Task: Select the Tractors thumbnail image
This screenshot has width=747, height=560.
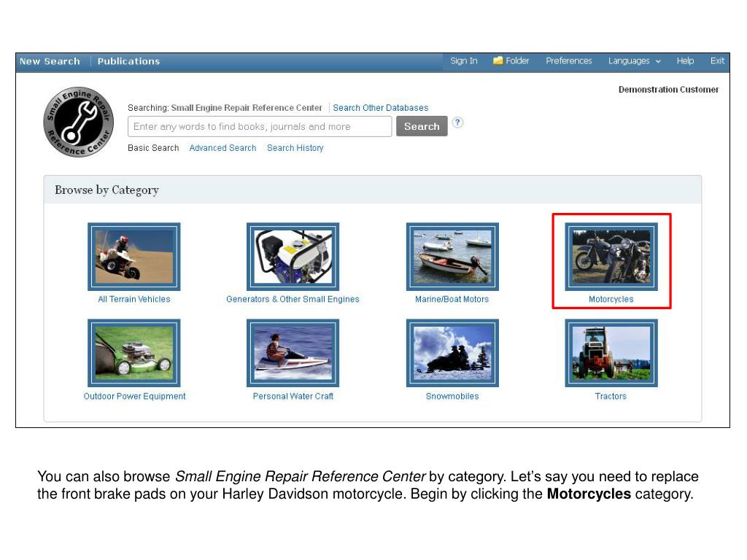Action: (x=611, y=353)
